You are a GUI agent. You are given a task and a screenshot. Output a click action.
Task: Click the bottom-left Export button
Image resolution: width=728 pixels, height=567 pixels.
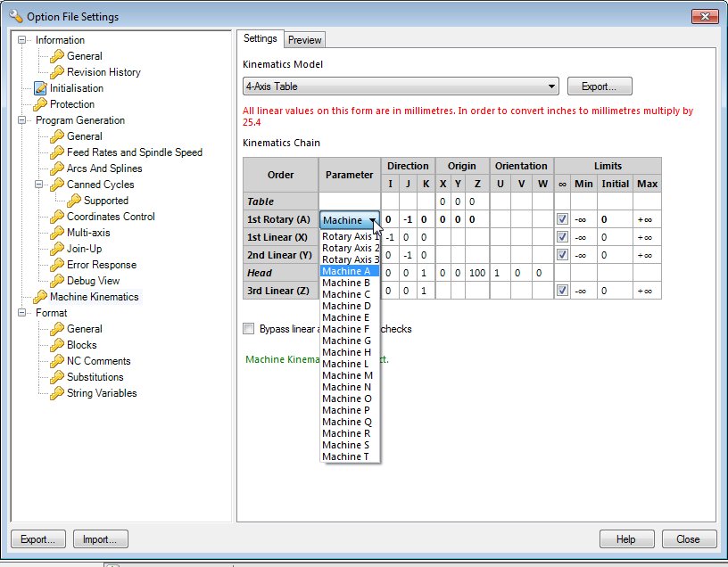pyautogui.click(x=38, y=539)
